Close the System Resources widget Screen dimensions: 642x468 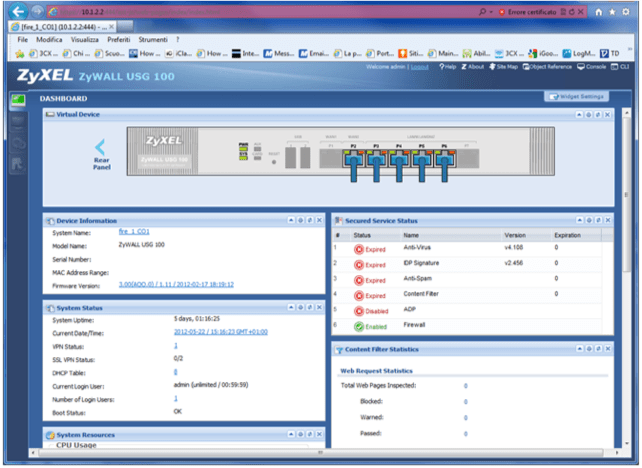pos(319,434)
